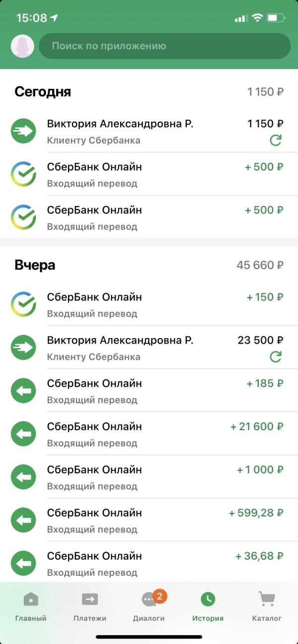Tap incoming arrow icon for +21 600 ₽ transfer
Screen dimensions: 298x644
[23, 434]
